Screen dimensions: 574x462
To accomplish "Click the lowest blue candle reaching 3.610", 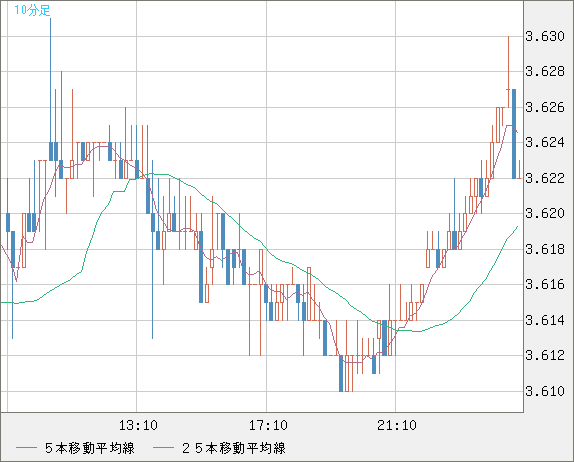I will click(341, 373).
